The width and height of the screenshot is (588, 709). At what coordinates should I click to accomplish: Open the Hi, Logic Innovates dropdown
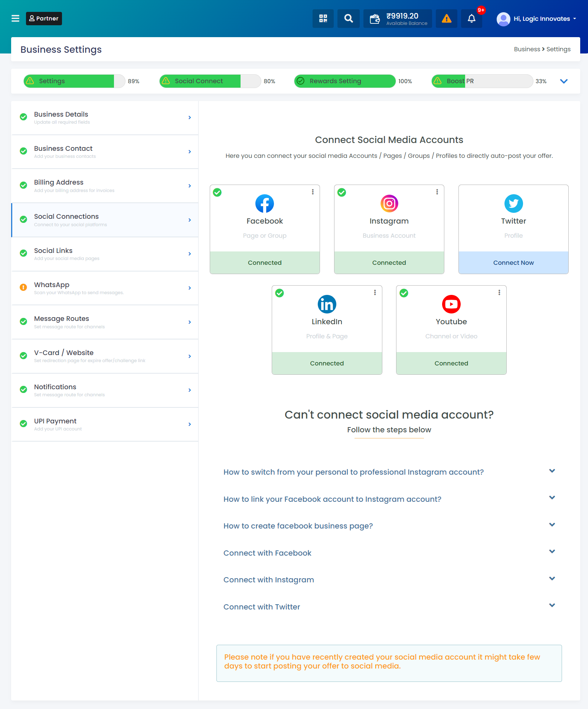pyautogui.click(x=545, y=19)
